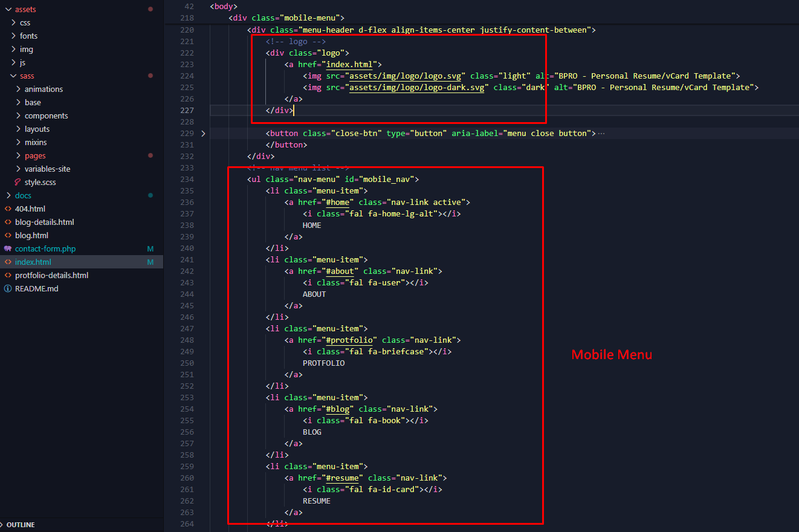This screenshot has width=799, height=532.
Task: Open style.scss file
Action: pyautogui.click(x=40, y=182)
